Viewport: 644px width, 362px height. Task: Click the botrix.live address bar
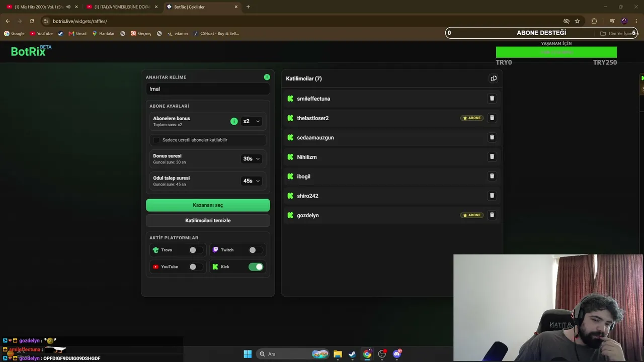(x=302, y=21)
